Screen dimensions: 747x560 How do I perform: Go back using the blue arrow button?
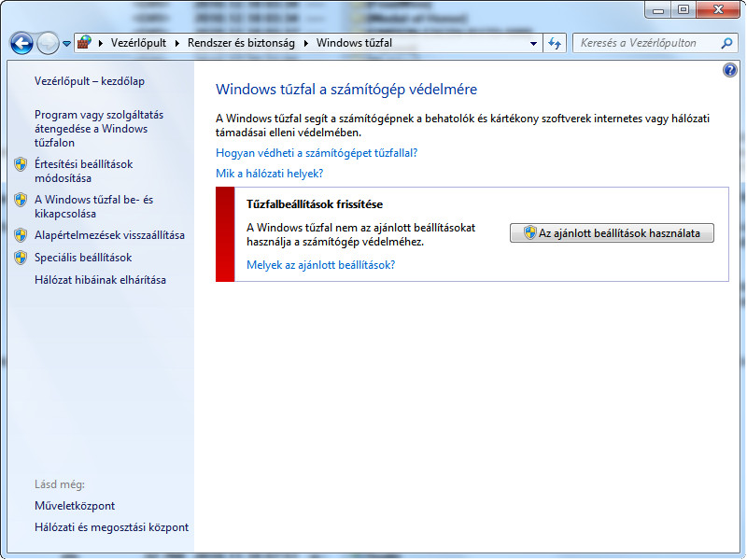coord(21,43)
